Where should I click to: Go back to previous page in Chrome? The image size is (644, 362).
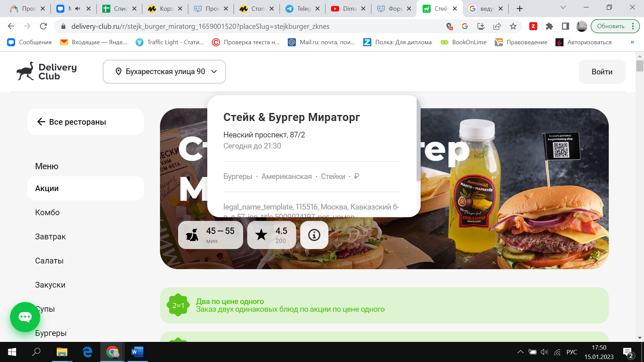11,26
